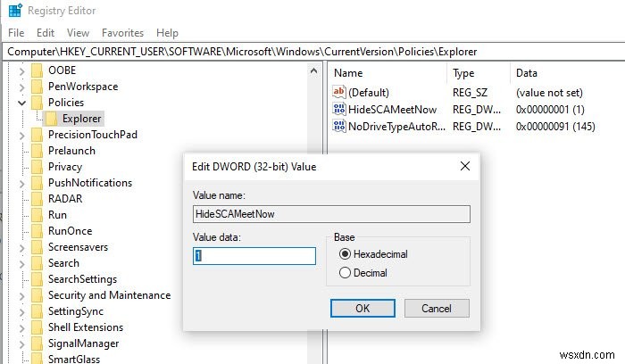Click the PrecisionTouchPad folder icon
The height and width of the screenshot is (364, 625).
pos(37,135)
